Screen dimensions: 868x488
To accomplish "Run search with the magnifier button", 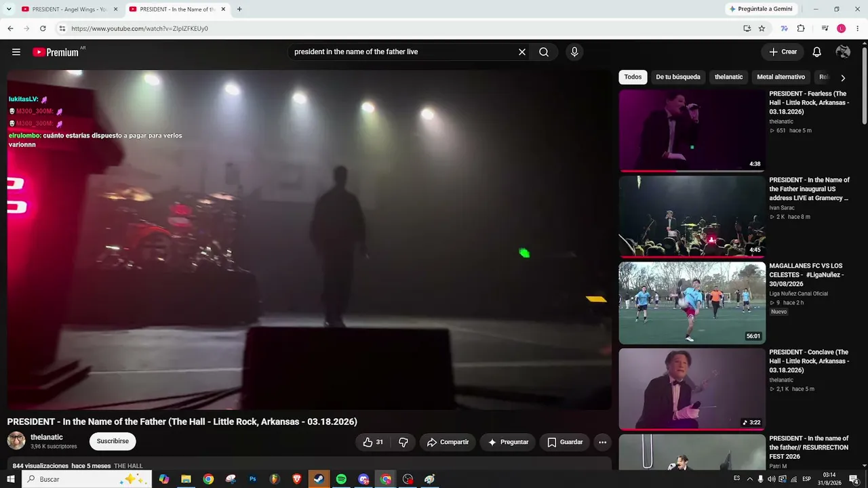I will [x=544, y=52].
